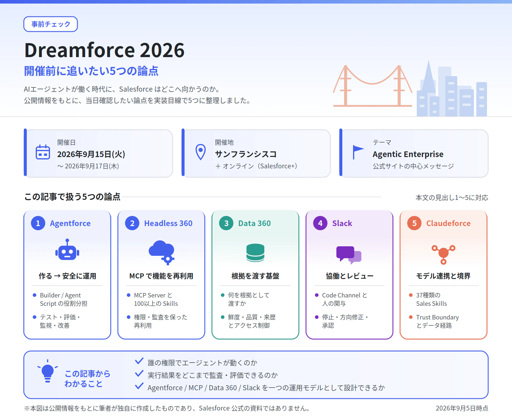
Task: Click bullet Builder / Agent Script の役割分担
Action: click(x=64, y=299)
